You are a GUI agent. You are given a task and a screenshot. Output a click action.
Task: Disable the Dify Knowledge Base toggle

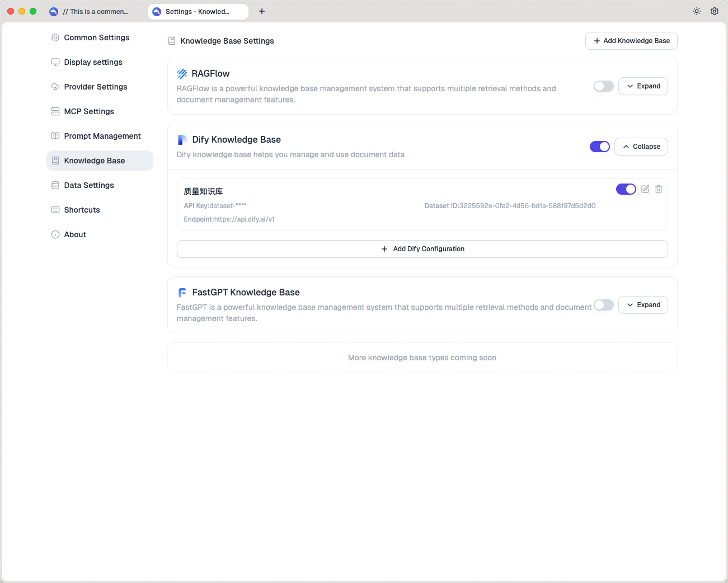(x=600, y=147)
